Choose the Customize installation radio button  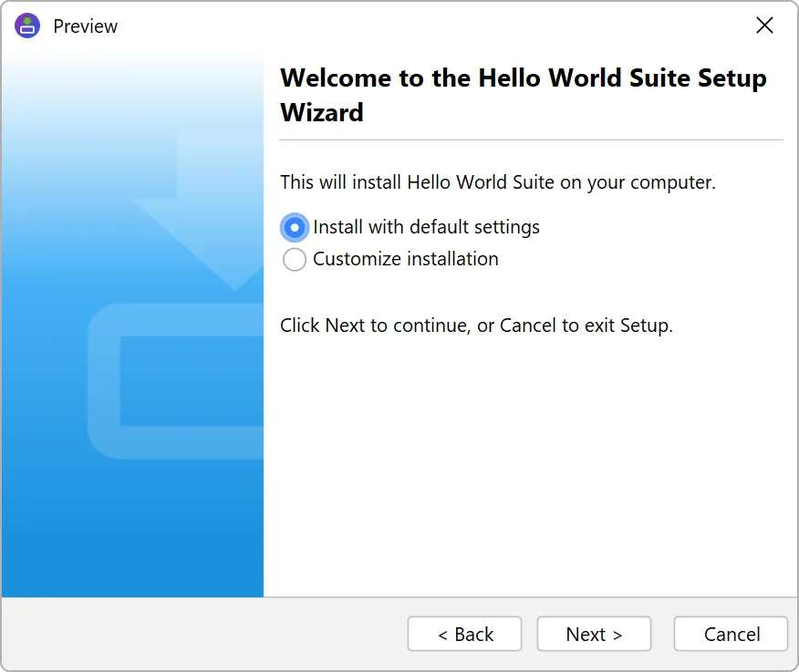pos(295,260)
